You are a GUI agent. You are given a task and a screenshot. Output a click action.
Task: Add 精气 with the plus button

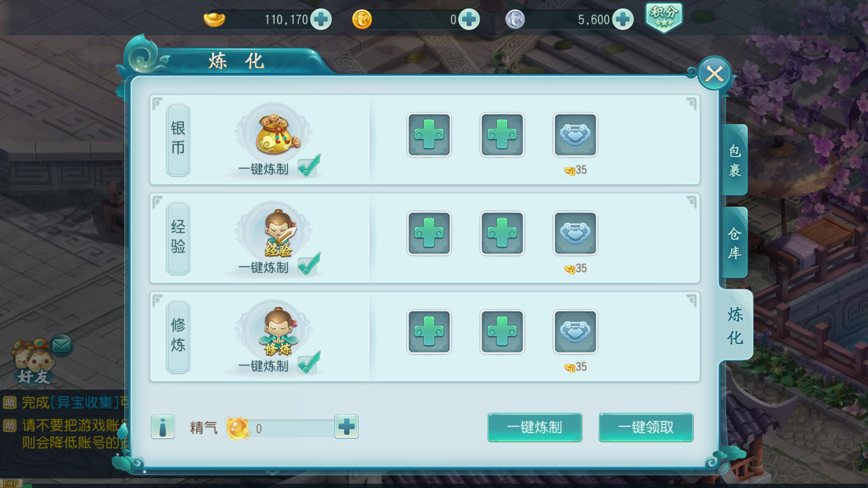coord(347,427)
